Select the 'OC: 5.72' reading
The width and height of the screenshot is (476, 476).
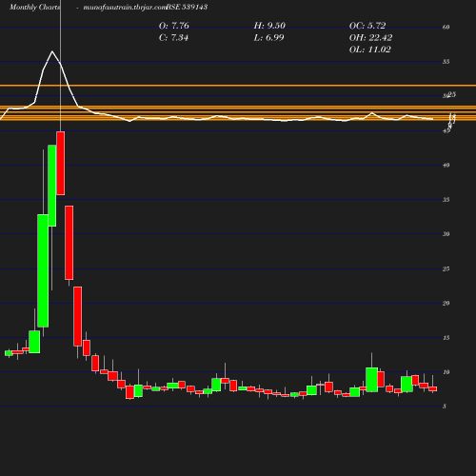[x=367, y=26]
